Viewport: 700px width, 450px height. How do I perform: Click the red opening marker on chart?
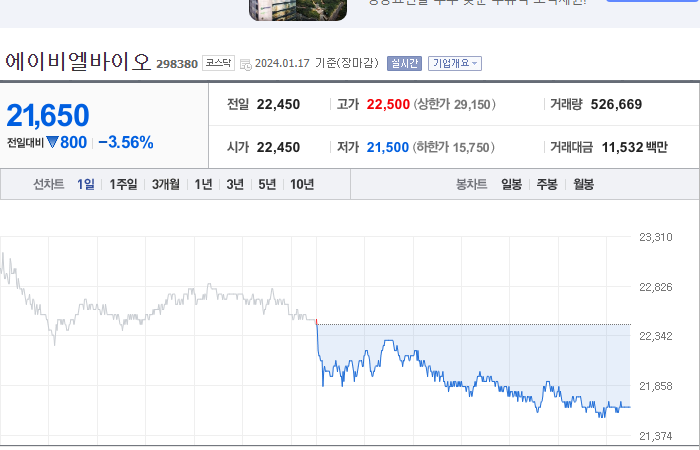(x=317, y=322)
